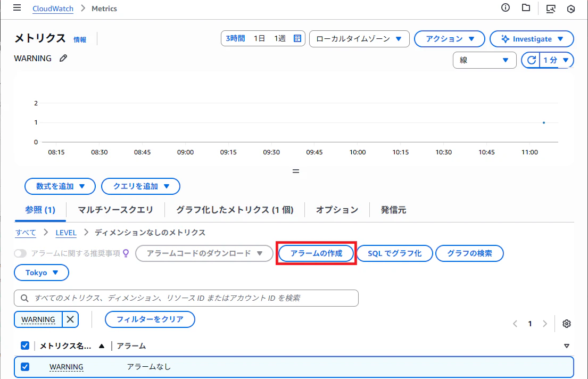Switch to グラフ化したメトリクス tab
Viewport: 588px width, 379px height.
point(235,210)
